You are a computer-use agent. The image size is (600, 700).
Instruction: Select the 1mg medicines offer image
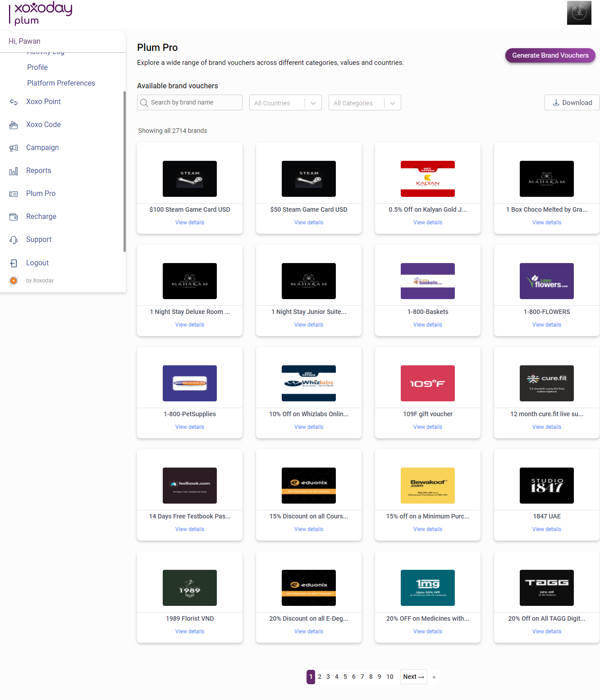[x=428, y=588]
